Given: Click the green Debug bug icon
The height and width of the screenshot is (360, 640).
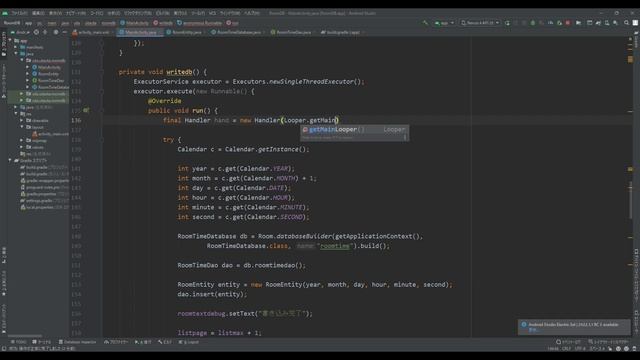Looking at the screenshot, I should click(533, 23).
